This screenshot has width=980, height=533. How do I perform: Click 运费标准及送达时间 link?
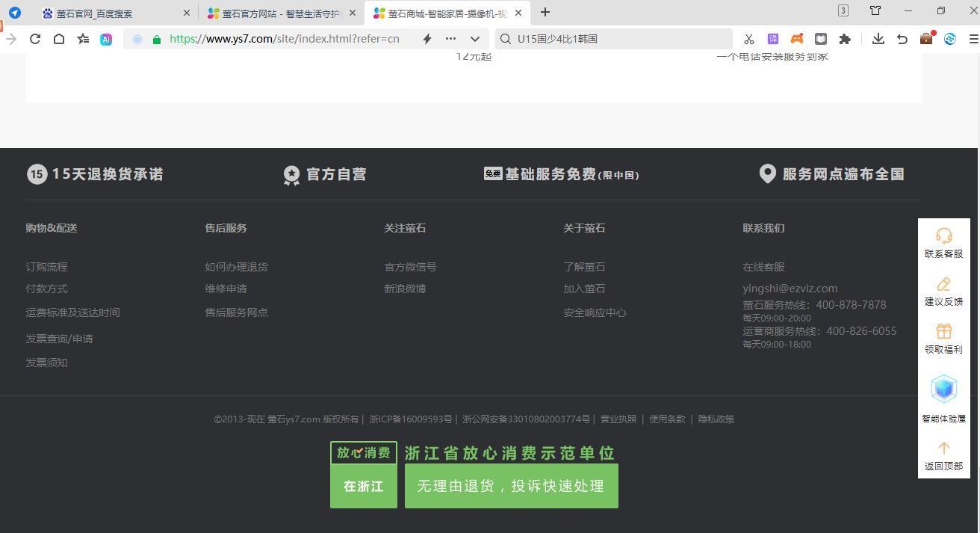coord(72,312)
